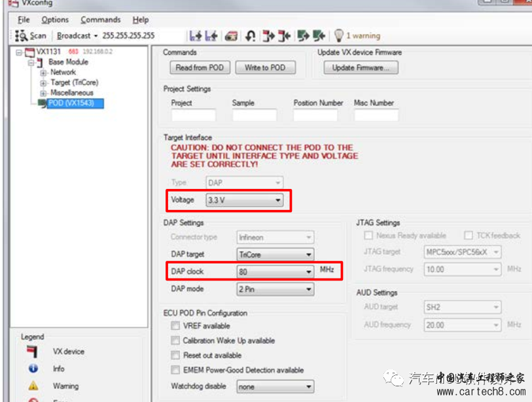Click the green POD icon with right arrow
The image size is (532, 402).
[x=304, y=35]
